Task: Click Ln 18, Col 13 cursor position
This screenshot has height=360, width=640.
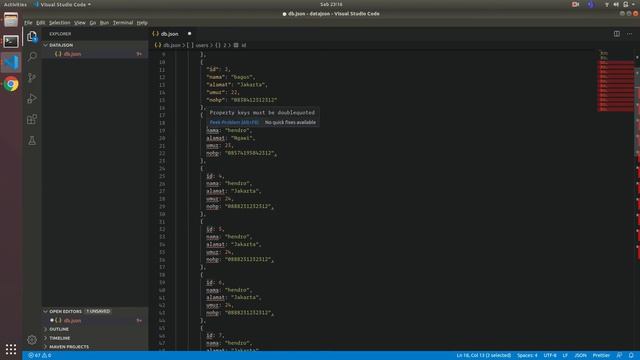Action: (x=484, y=356)
